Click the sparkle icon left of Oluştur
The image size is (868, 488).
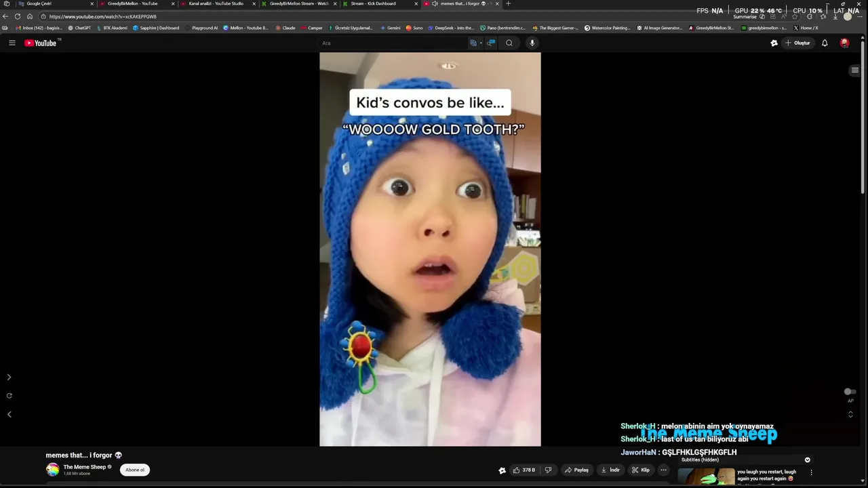774,43
